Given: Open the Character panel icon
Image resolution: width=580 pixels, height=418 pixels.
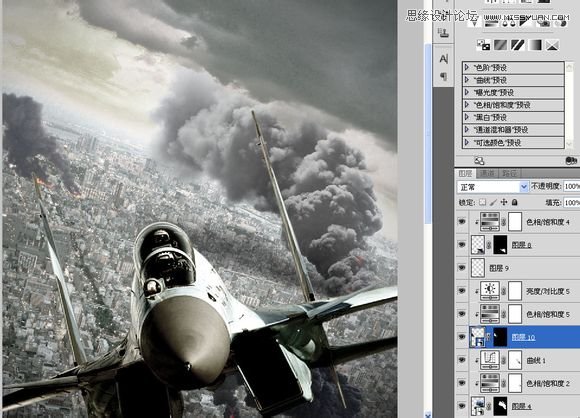Looking at the screenshot, I should (444, 59).
